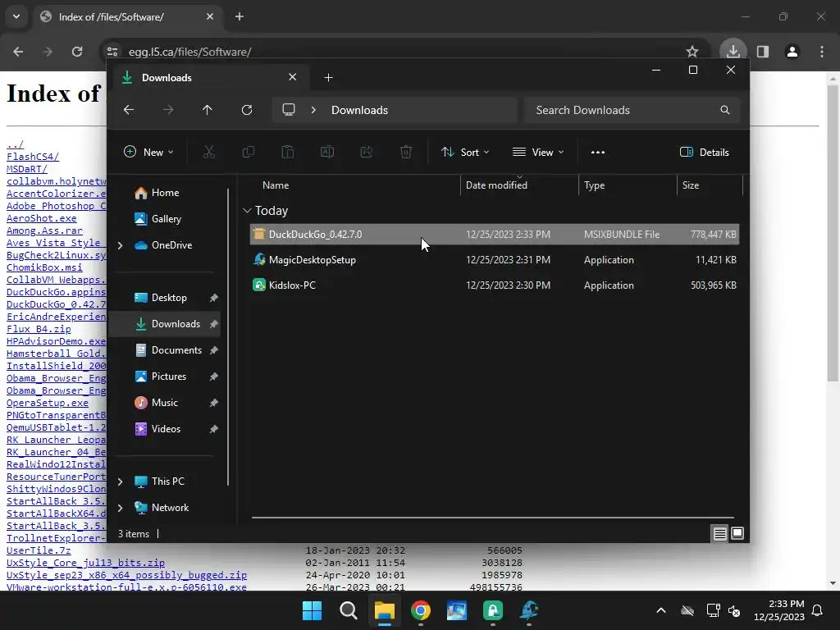Viewport: 840px width, 630px height.
Task: Click the Chrome icon in the taskbar
Action: pos(421,610)
